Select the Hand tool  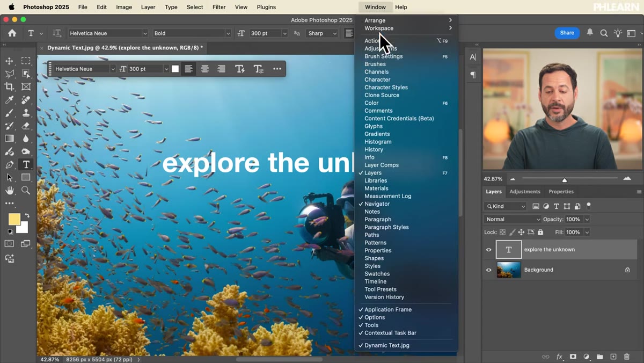[9, 191]
